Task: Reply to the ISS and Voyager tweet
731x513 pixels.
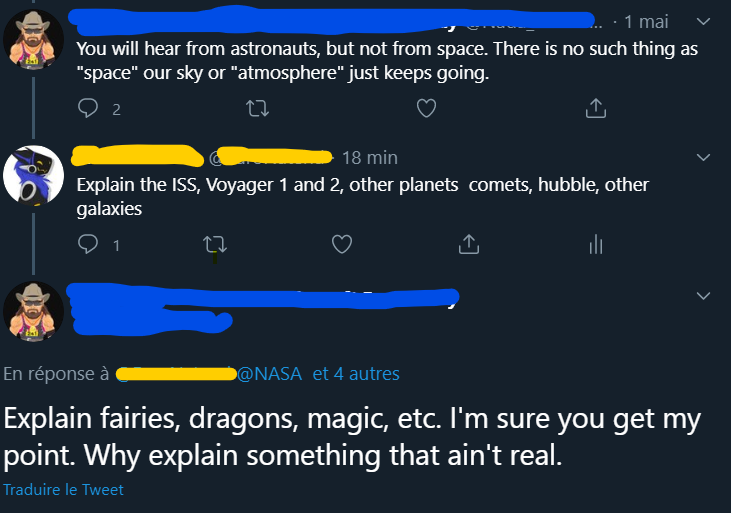Action: tap(89, 243)
